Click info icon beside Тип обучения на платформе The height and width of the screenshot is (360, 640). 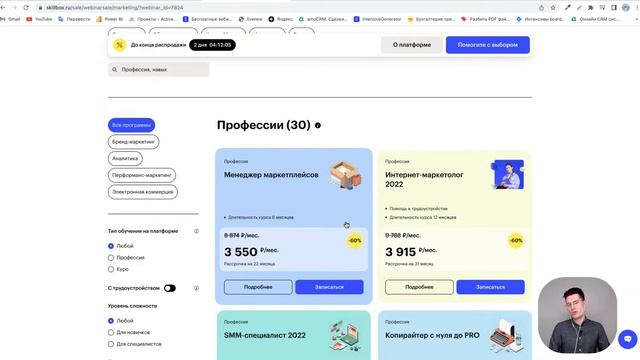tap(196, 231)
